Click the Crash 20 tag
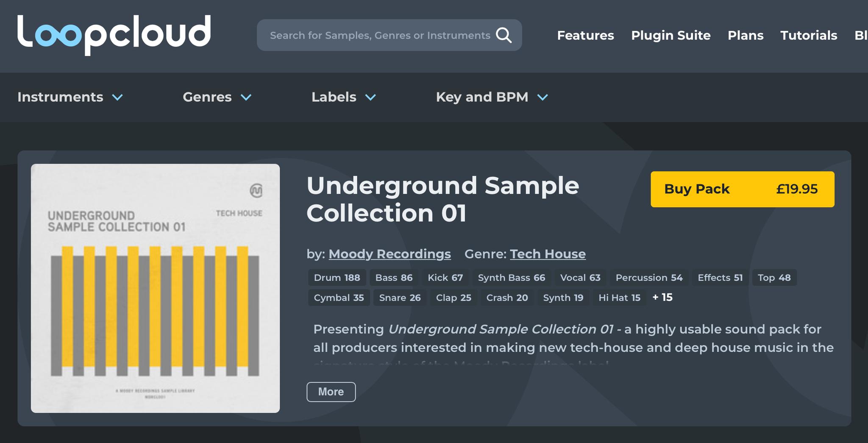This screenshot has height=443, width=868. click(x=507, y=298)
